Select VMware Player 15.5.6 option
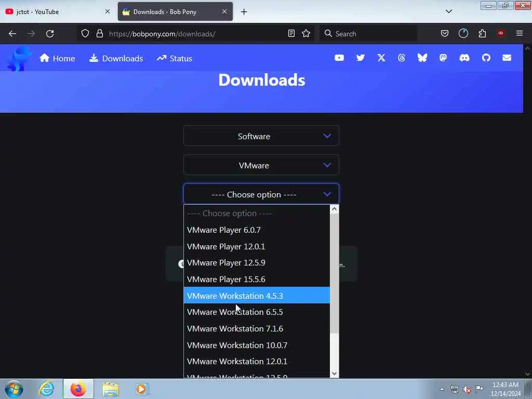 (x=257, y=280)
